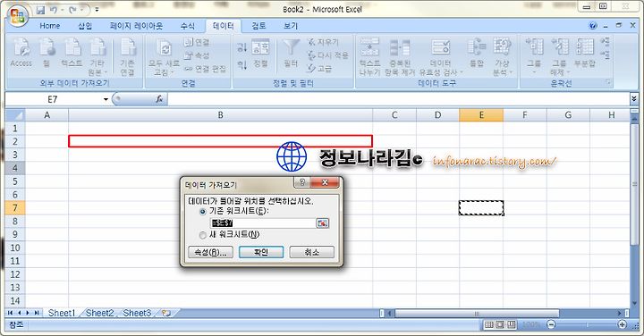Sort ascending icon in ribbon
The width and height of the screenshot is (644, 336).
[241, 47]
